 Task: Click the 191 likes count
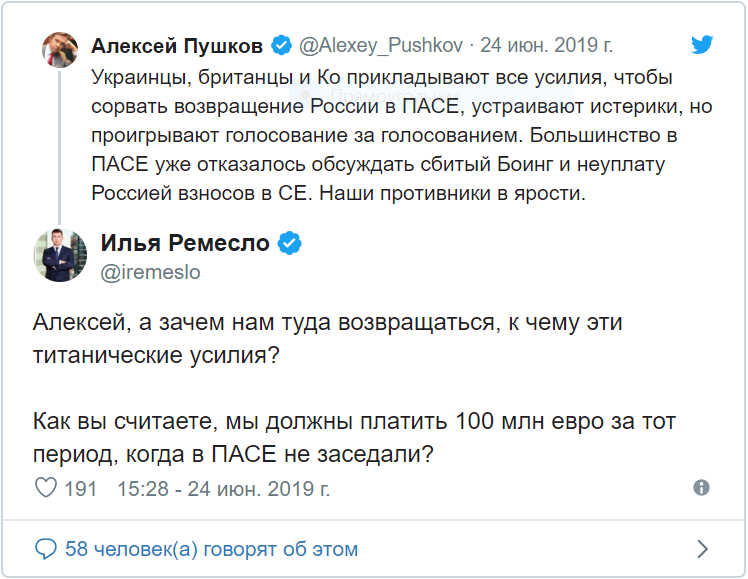(80, 489)
